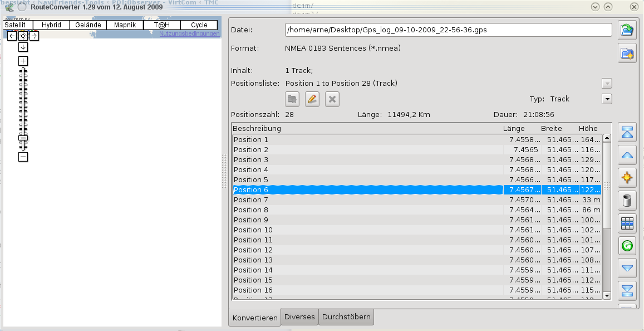Click the map zoom in plus button
Image resolution: width=644 pixels, height=331 pixels.
23,61
